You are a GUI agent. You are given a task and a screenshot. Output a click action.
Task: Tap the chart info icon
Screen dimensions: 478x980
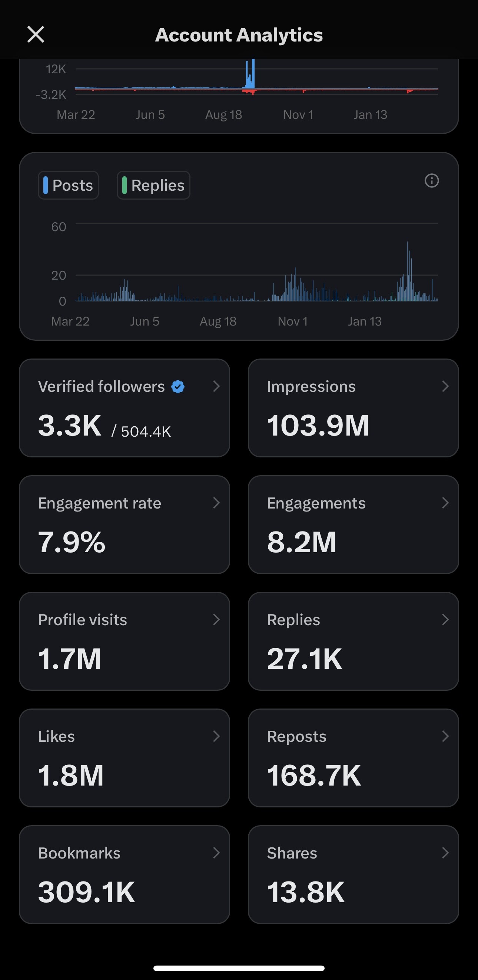click(x=432, y=181)
